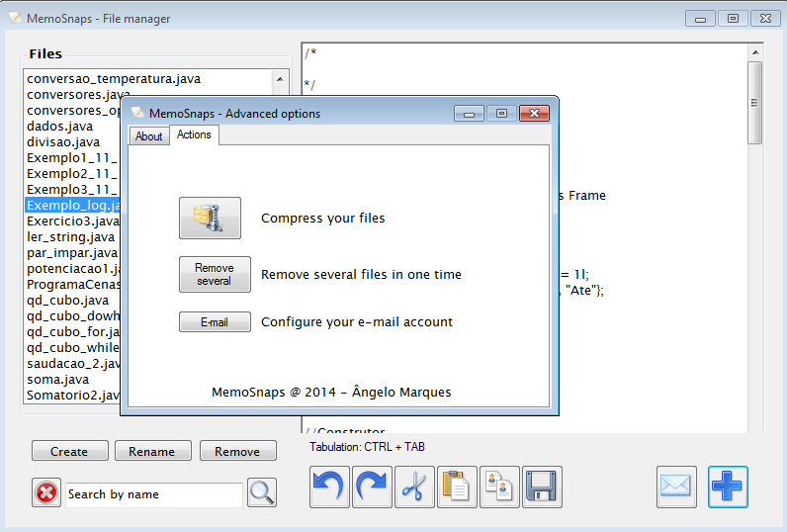Open the E-mail configuration button
This screenshot has height=532, width=787.
(215, 322)
